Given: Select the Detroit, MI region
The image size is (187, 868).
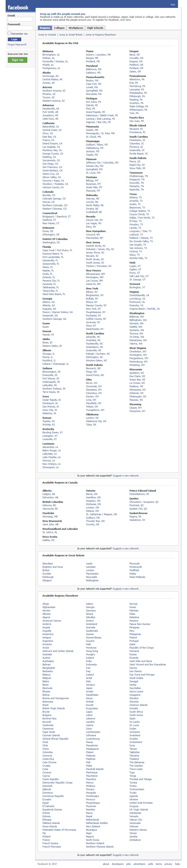Looking at the screenshot, I should (92, 105).
